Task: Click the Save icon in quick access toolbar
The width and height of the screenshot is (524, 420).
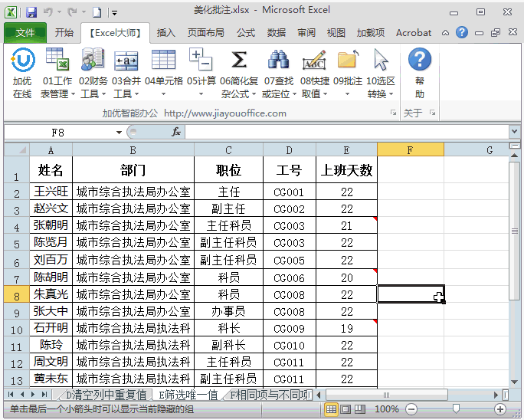Action: [x=31, y=13]
